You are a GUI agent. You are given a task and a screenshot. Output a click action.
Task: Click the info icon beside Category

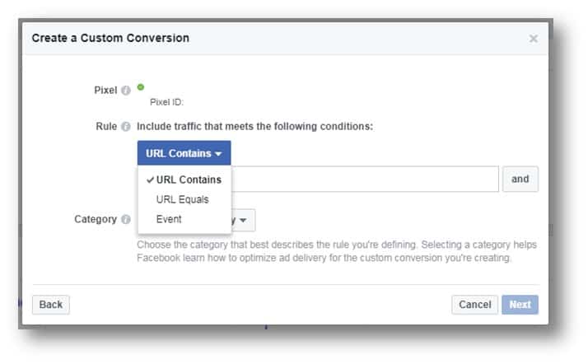(126, 219)
